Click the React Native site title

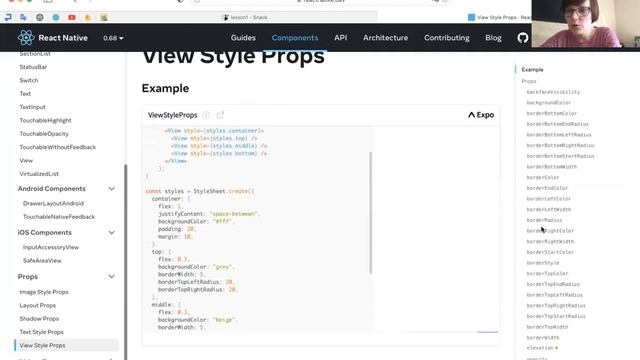click(x=63, y=38)
